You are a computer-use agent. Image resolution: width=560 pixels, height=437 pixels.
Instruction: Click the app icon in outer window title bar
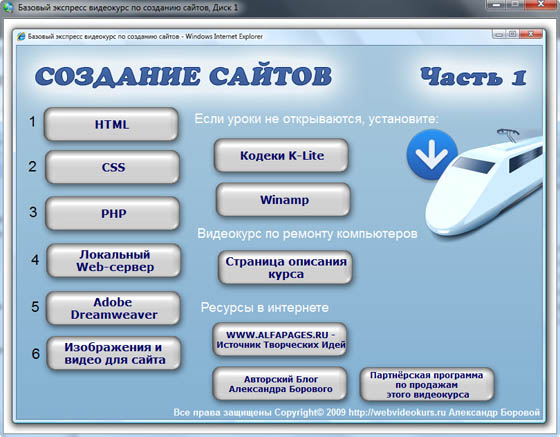tap(8, 7)
